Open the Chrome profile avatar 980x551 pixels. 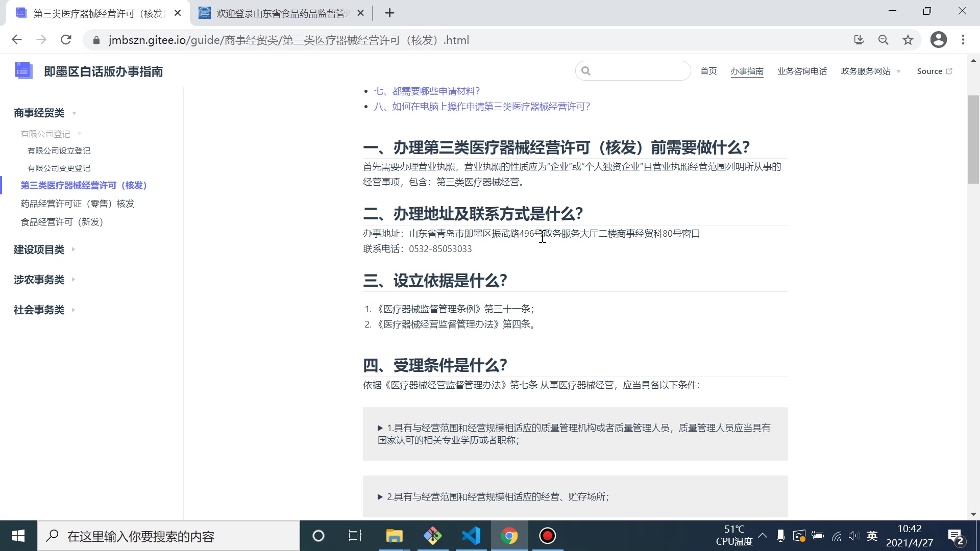[939, 40]
